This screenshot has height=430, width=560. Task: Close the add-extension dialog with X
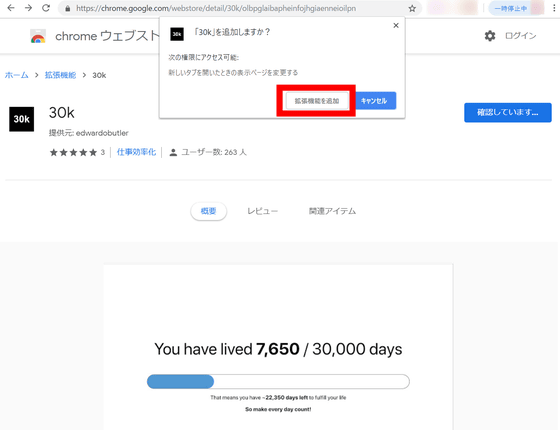[x=396, y=25]
